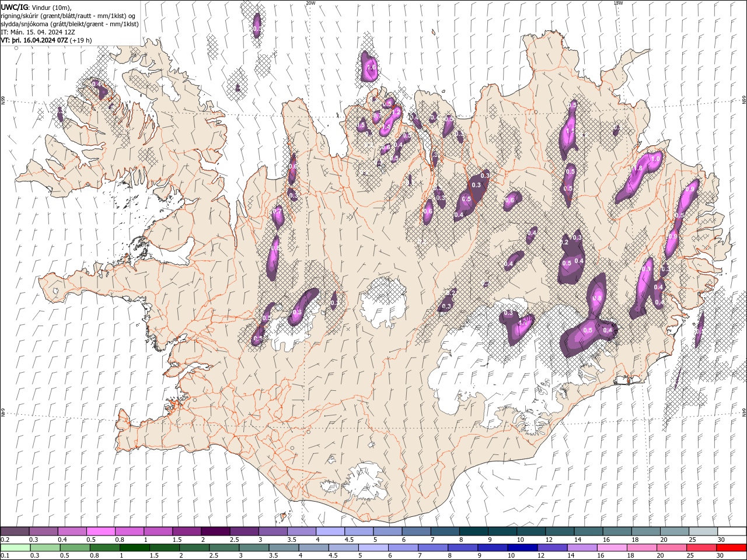747x560 pixels.
Task: Click the 'UWC/IG: Vindur (10m)' title text
Action: click(36, 7)
